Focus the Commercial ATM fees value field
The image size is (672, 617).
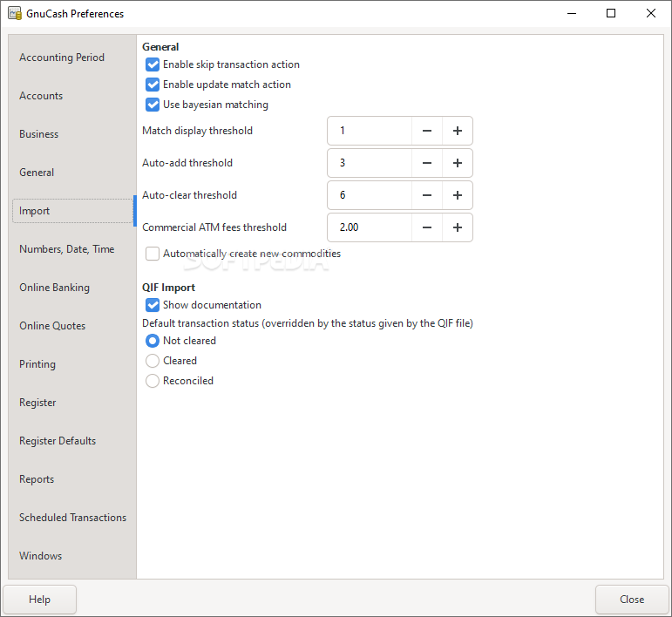pyautogui.click(x=370, y=227)
